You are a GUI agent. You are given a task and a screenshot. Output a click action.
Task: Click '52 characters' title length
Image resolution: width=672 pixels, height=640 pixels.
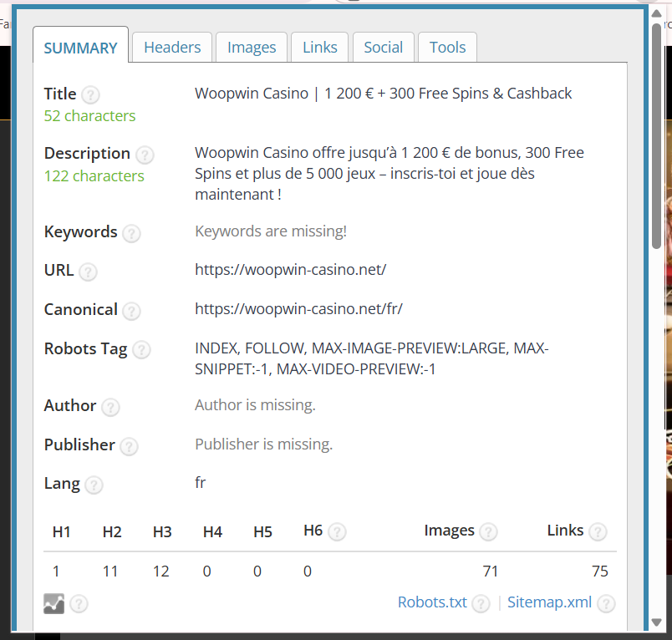[x=89, y=116]
